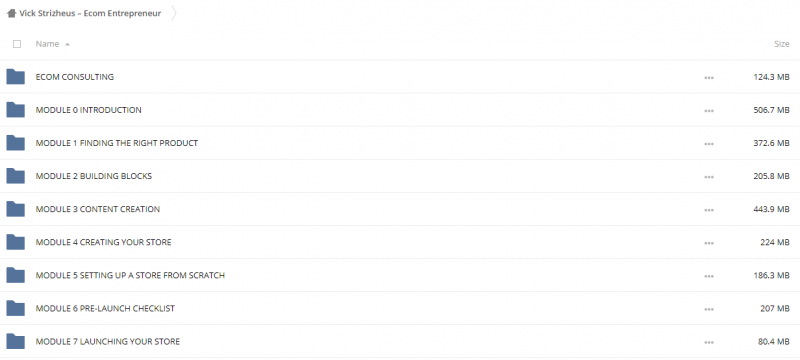Click MODULE 7 LAUNCHING YOUR STORE folder icon

[x=15, y=341]
